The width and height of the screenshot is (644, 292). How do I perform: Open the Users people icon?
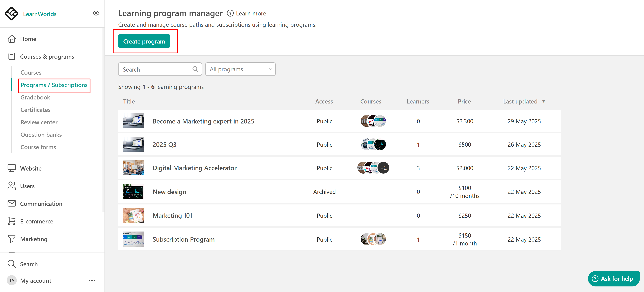[12, 186]
